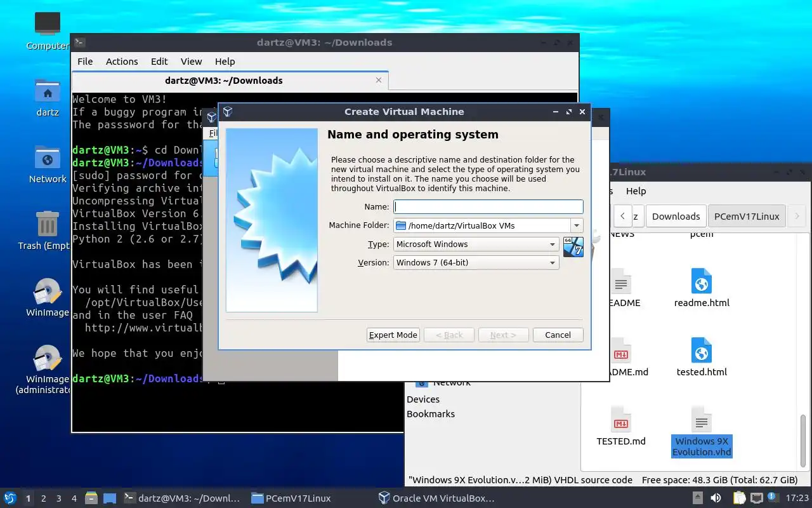Click Devices in file manager sidebar
Image resolution: width=812 pixels, height=508 pixels.
423,399
